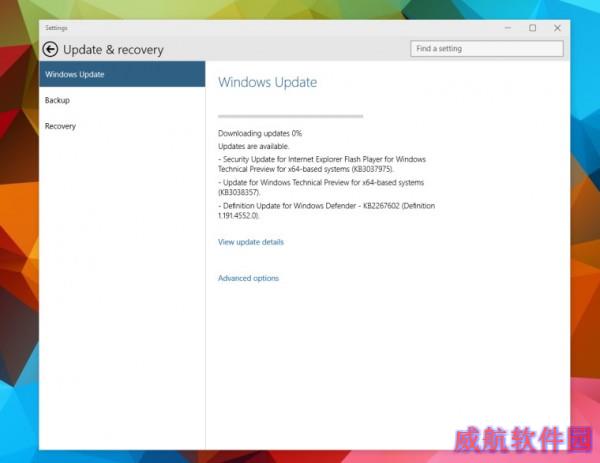Select the KB3037975 Flash Player update text
Image resolution: width=600 pixels, height=463 pixels.
[x=322, y=164]
